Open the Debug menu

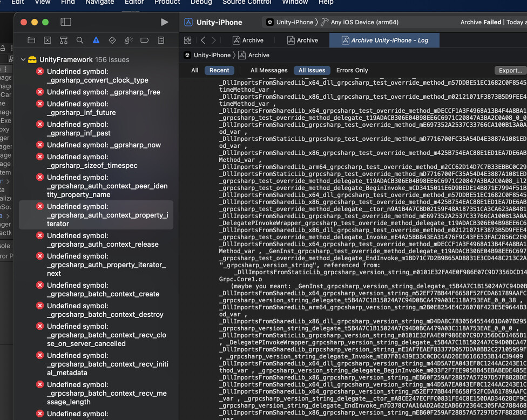click(x=201, y=2)
